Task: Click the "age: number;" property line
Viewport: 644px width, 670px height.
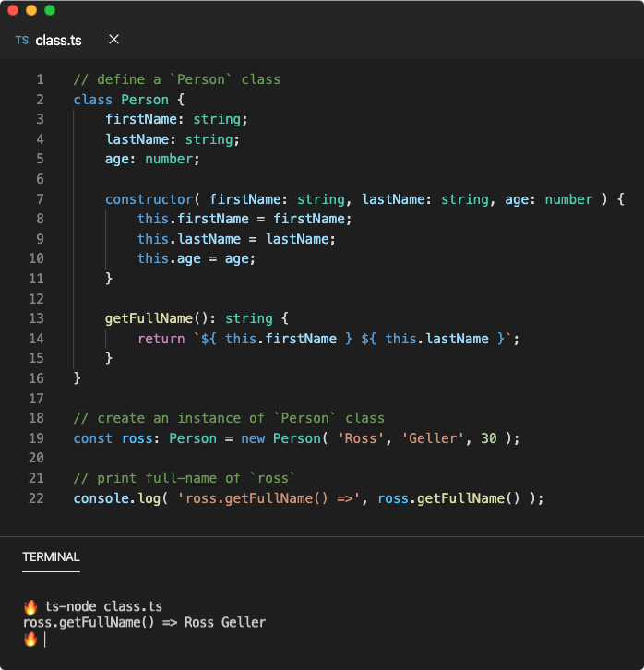Action: 152,159
